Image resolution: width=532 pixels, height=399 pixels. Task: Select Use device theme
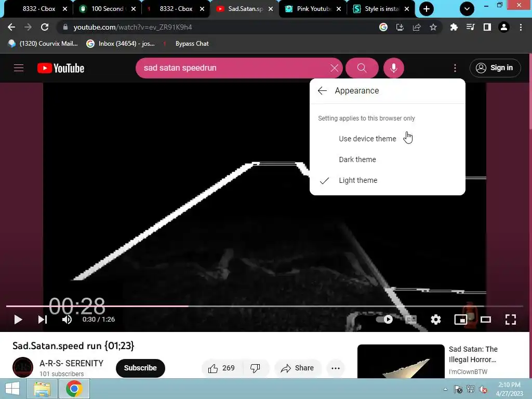pyautogui.click(x=388, y=139)
